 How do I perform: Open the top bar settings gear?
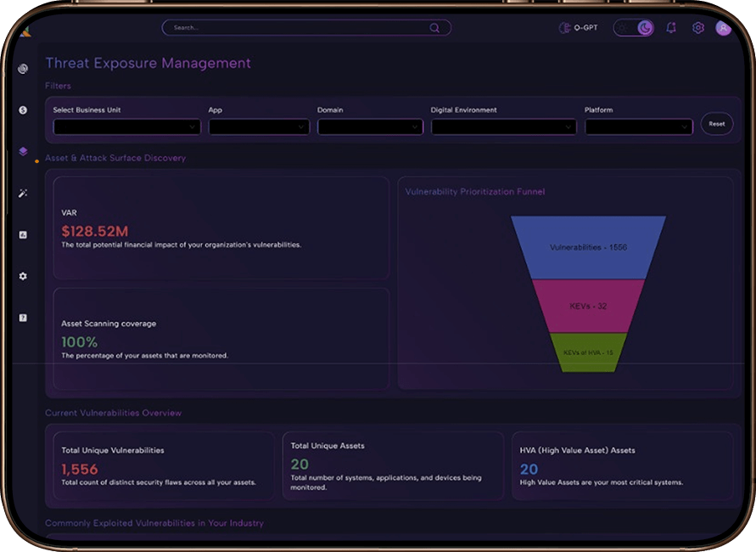tap(698, 28)
